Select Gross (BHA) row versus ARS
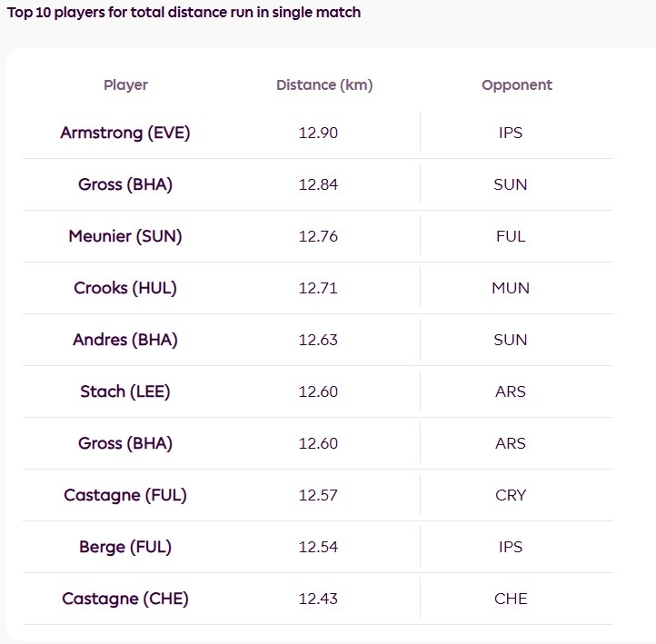The width and height of the screenshot is (656, 644). [x=125, y=443]
